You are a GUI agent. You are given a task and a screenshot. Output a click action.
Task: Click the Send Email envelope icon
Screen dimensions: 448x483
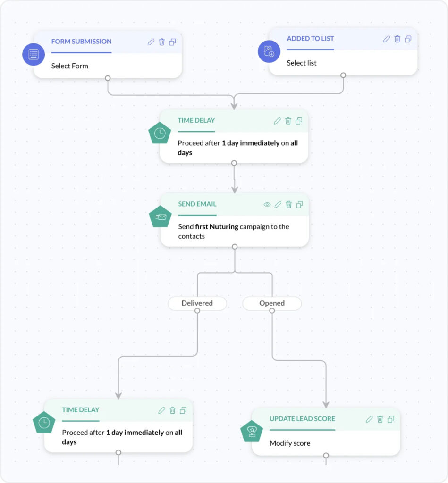[x=160, y=217]
